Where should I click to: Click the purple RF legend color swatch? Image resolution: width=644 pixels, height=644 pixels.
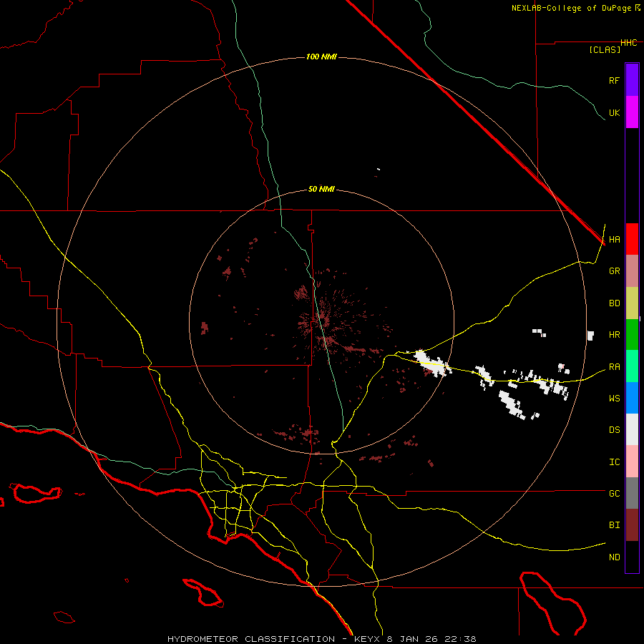[632, 79]
